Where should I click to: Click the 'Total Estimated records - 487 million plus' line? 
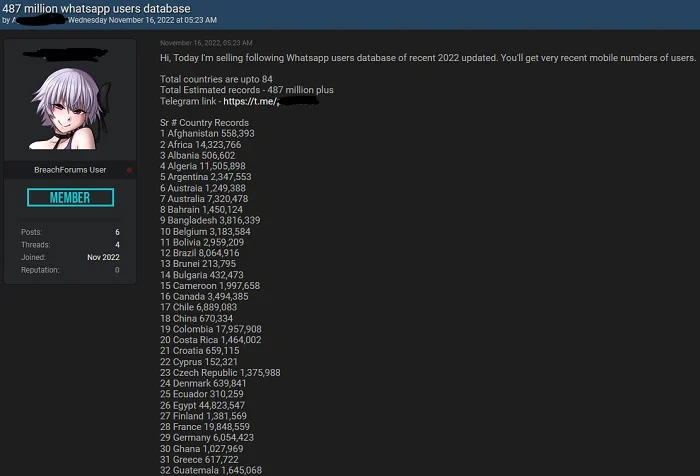coord(246,90)
